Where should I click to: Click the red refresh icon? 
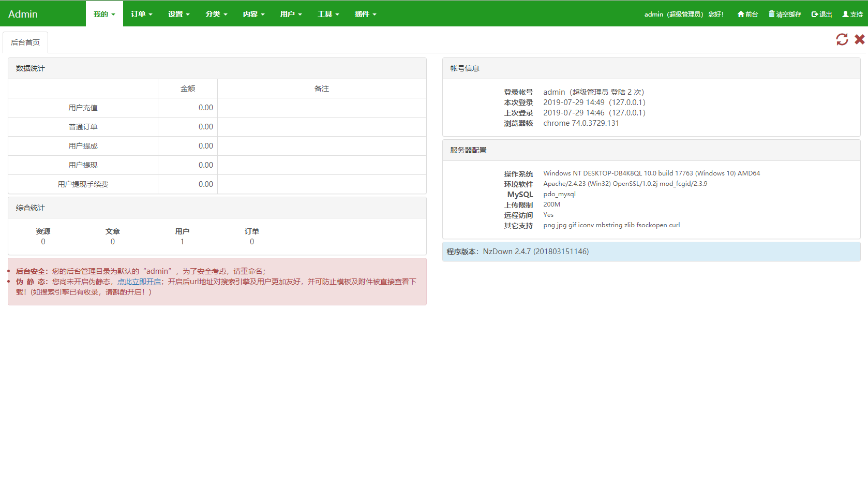coord(842,39)
